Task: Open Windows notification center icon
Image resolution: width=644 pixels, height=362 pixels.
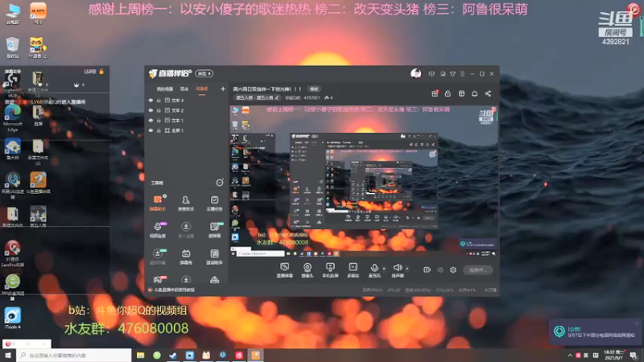Action: tap(634, 356)
